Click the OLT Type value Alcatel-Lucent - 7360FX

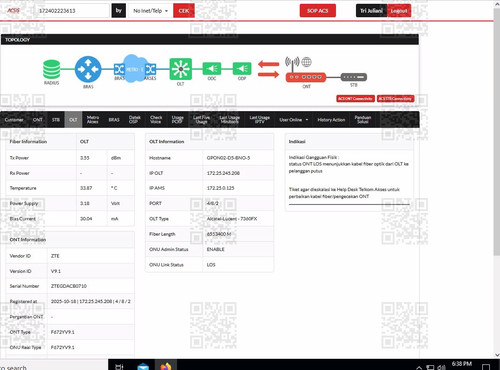[x=232, y=219]
